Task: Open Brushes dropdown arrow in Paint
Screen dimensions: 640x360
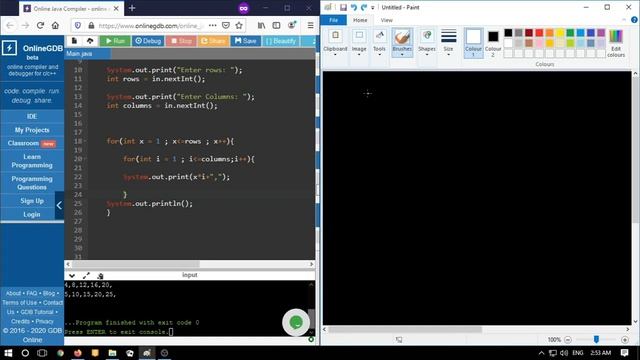Action: pyautogui.click(x=402, y=54)
